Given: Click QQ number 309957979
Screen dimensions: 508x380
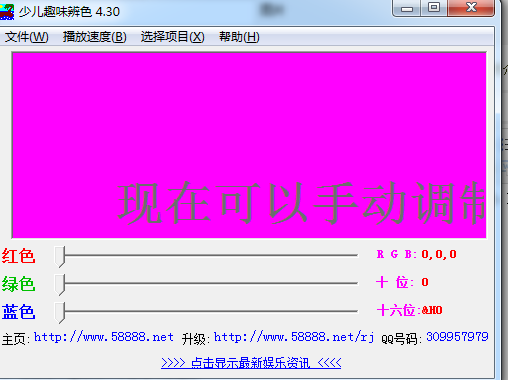Looking at the screenshot, I should click(x=457, y=337).
